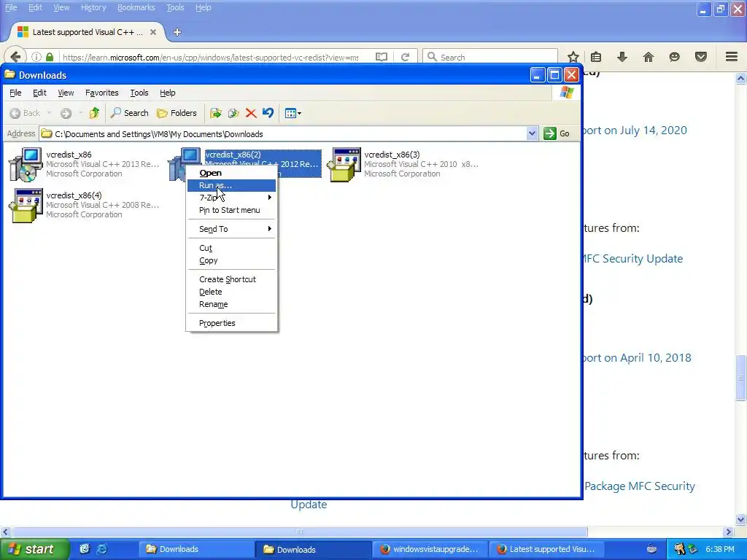Choose Copy in the context menu

pyautogui.click(x=231, y=260)
